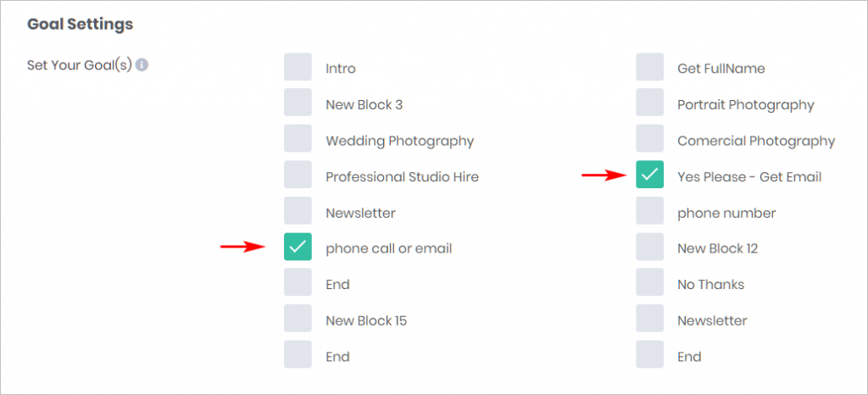Check Portrait Photography as a goal
868x395 pixels.
coord(650,103)
